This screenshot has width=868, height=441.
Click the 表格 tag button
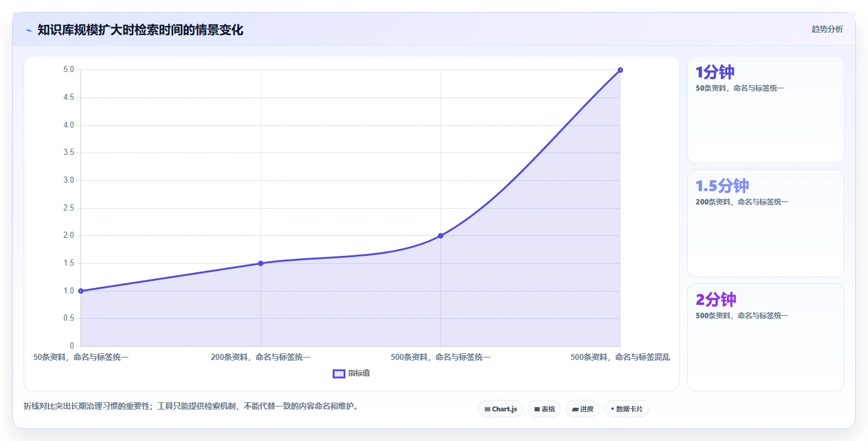point(544,409)
